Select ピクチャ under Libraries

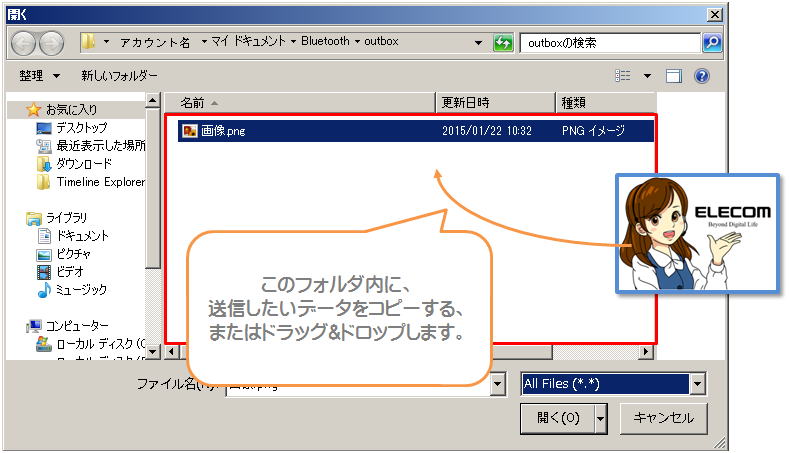[73, 254]
